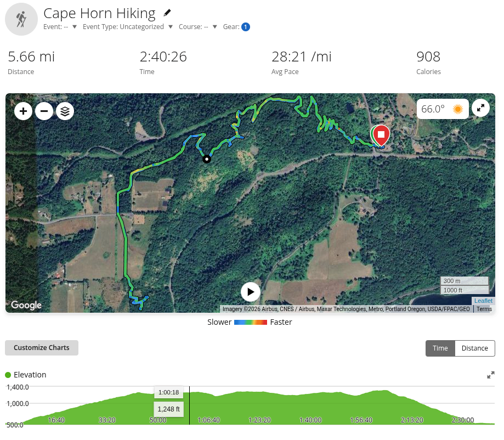Toggle the Elevation series legend dot
Viewport: 504px width, 440px height.
[x=8, y=375]
